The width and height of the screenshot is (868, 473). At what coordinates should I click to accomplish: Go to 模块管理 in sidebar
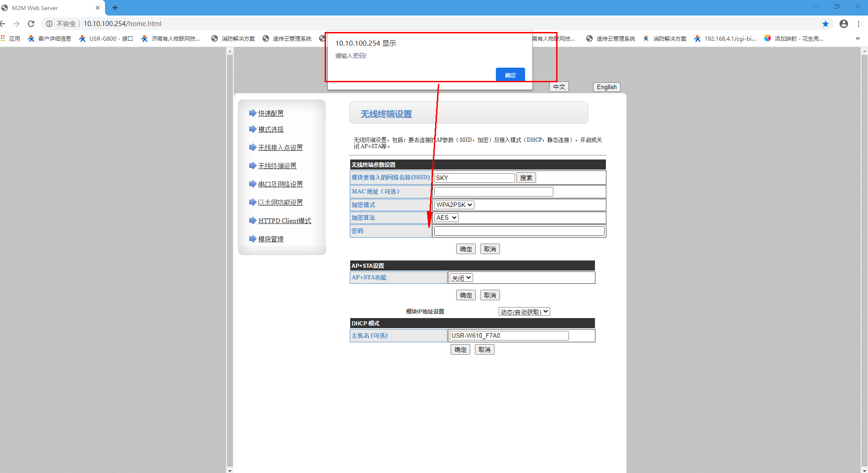(x=271, y=239)
